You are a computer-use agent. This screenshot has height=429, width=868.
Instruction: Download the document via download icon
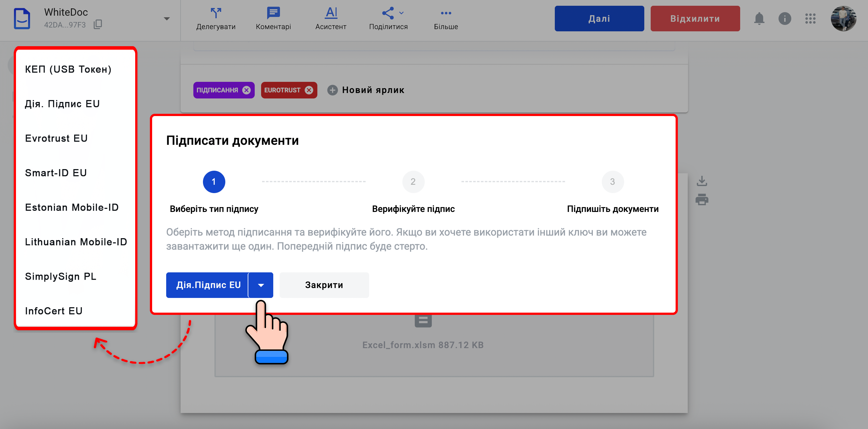(701, 181)
